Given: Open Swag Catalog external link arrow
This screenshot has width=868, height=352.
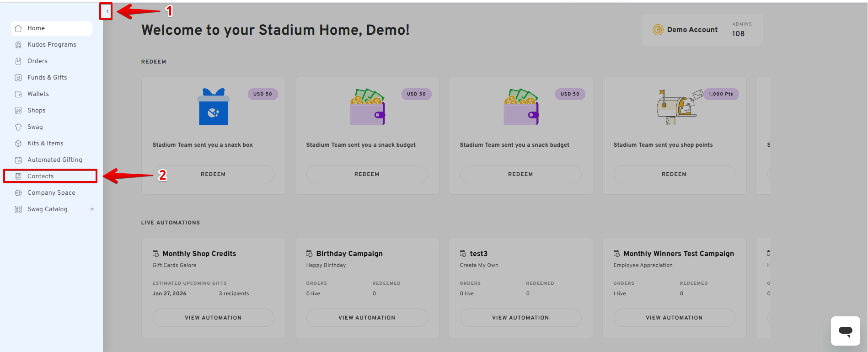Looking at the screenshot, I should [92, 209].
